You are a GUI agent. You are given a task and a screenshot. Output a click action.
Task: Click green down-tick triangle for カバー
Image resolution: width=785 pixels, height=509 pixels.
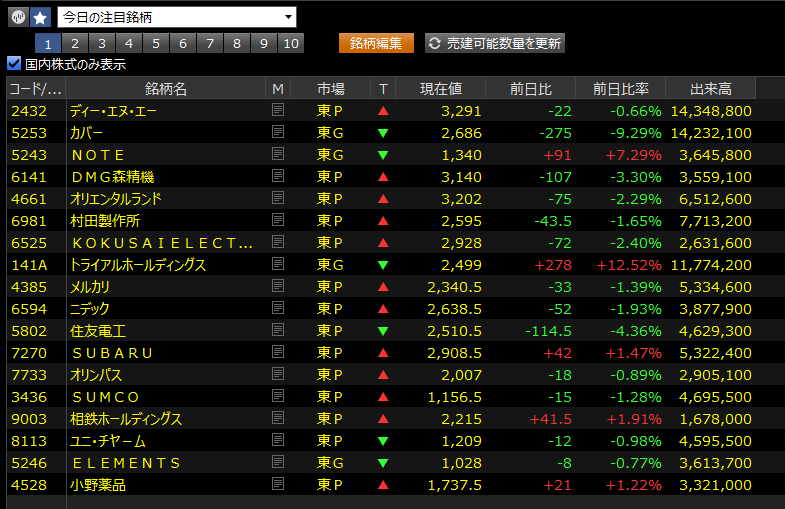pyautogui.click(x=383, y=133)
